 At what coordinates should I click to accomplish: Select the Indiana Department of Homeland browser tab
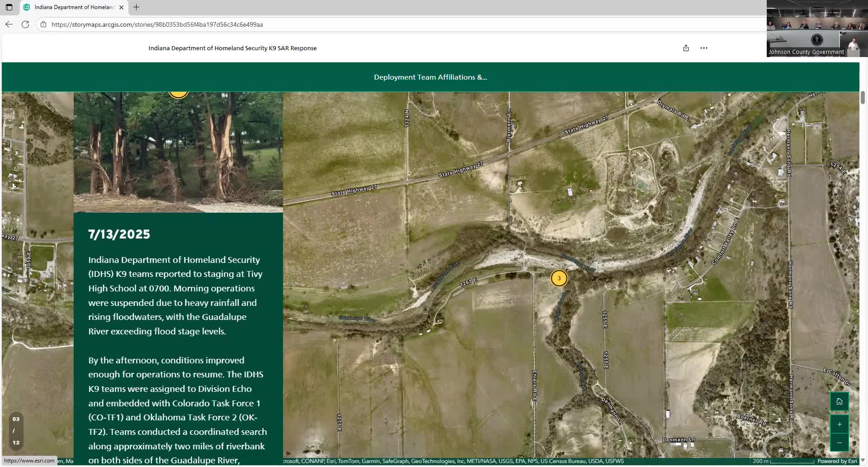(x=75, y=7)
